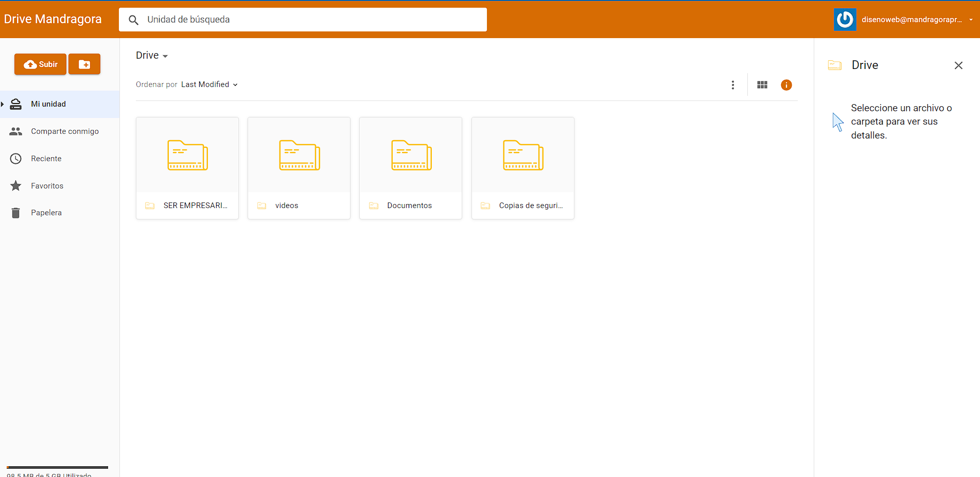Open Reciente via the clock icon
Screen dimensions: 980x477
coord(15,158)
